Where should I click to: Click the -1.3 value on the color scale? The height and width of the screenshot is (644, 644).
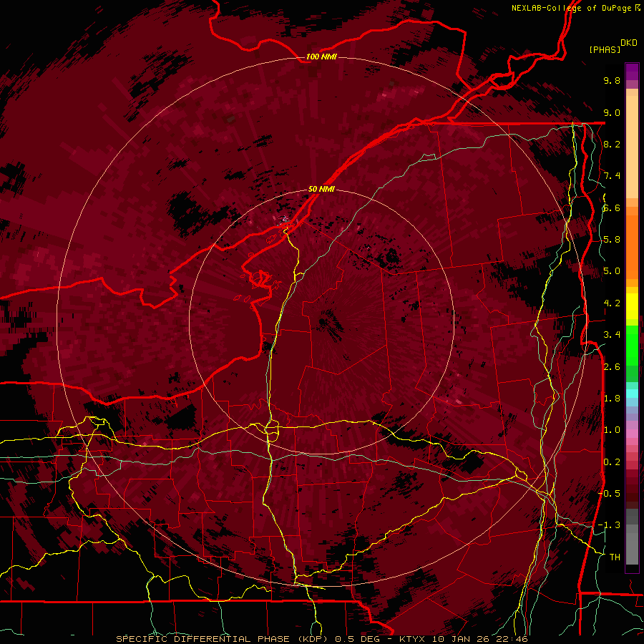(x=609, y=525)
